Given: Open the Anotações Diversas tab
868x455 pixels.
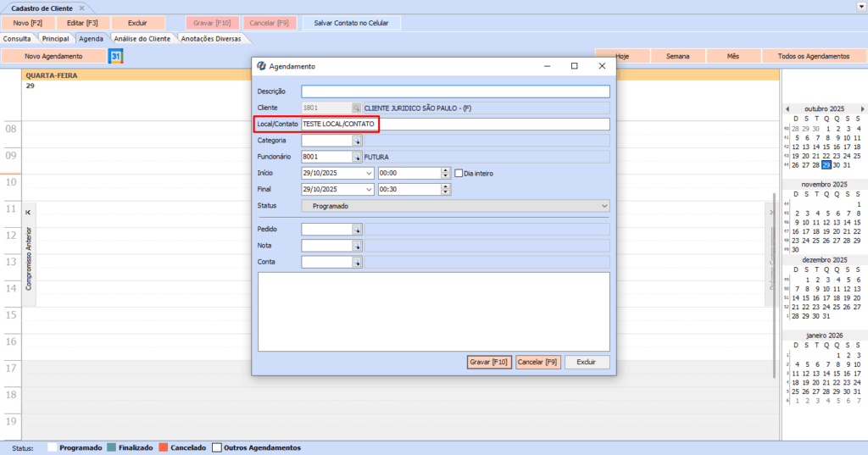Looking at the screenshot, I should (211, 39).
